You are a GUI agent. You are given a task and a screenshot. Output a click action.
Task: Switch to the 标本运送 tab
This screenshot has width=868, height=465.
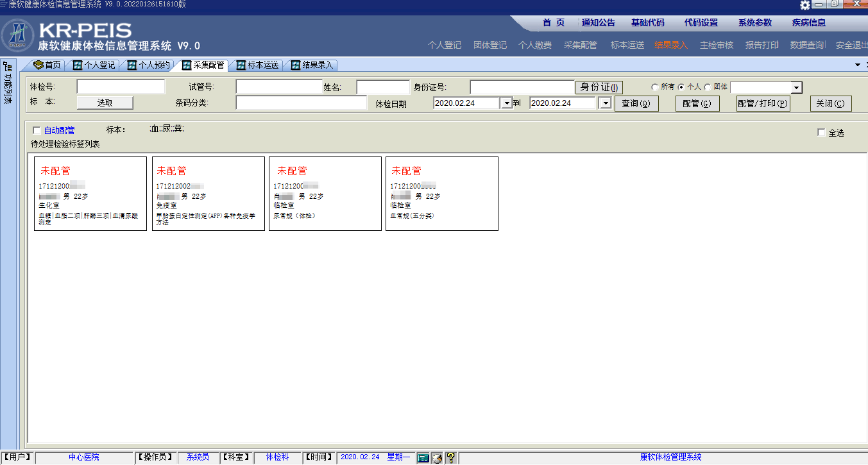pos(257,65)
